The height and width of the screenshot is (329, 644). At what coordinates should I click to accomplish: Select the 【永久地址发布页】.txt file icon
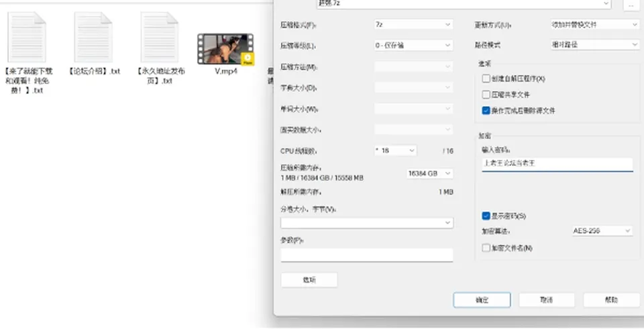pos(160,37)
